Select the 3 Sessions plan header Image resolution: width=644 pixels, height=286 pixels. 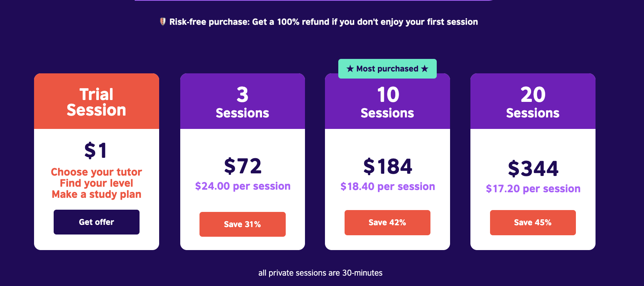(x=242, y=102)
